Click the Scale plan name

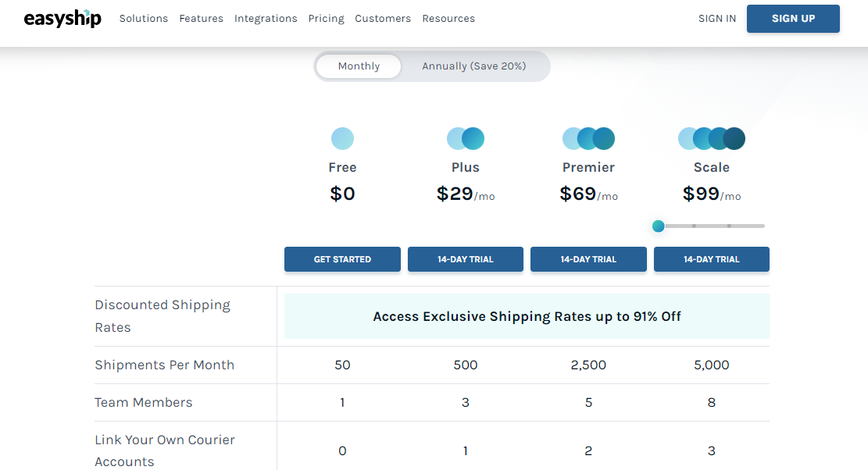[712, 168]
